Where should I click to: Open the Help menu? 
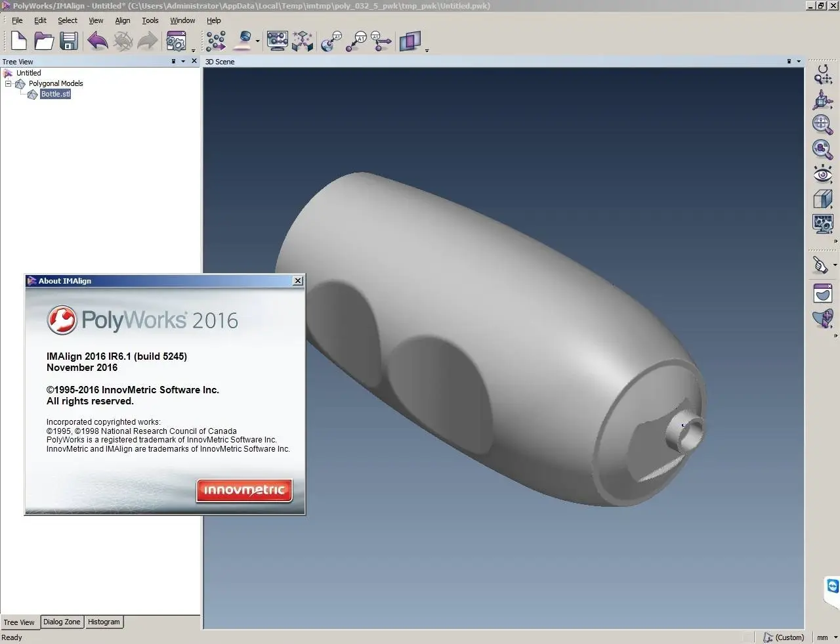click(214, 20)
